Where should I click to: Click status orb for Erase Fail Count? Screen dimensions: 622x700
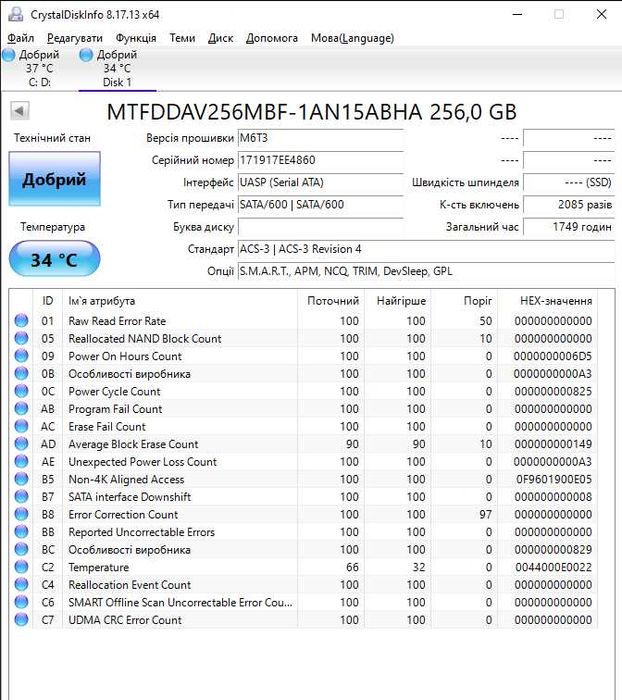click(x=21, y=426)
